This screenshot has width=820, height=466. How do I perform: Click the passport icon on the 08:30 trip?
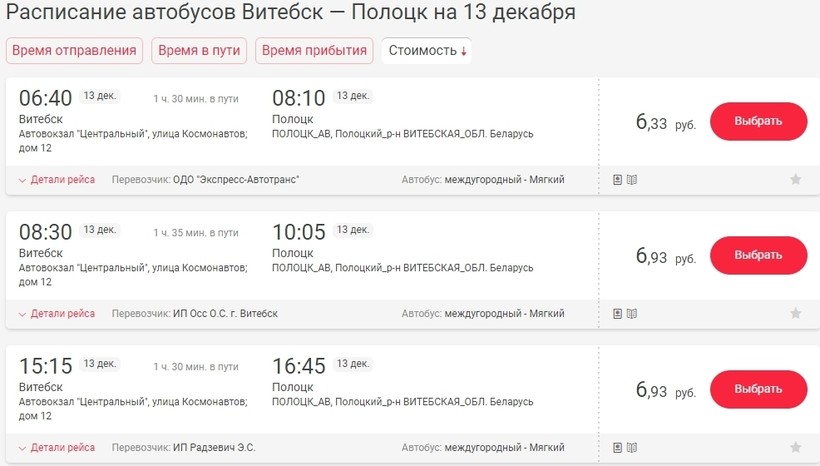click(x=618, y=314)
